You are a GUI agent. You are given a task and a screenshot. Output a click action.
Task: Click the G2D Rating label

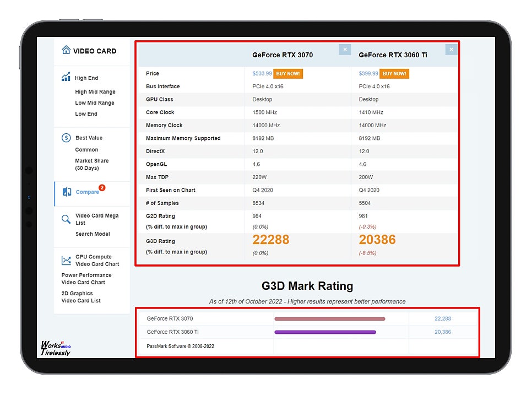pyautogui.click(x=160, y=216)
